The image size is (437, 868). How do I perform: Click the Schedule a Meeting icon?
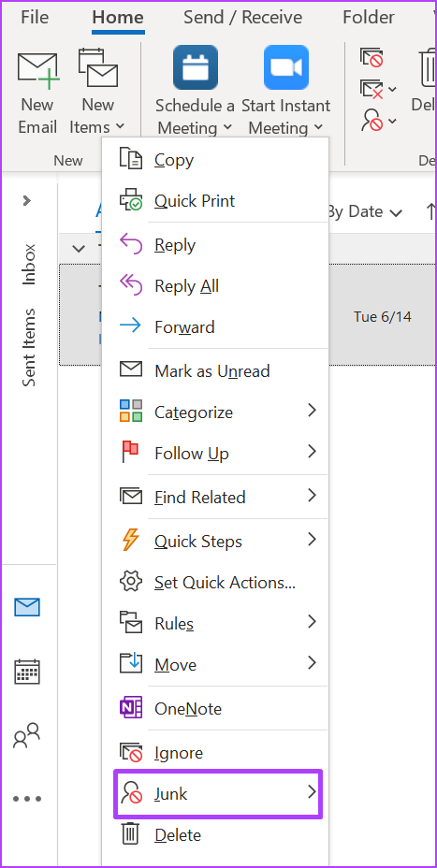195,67
